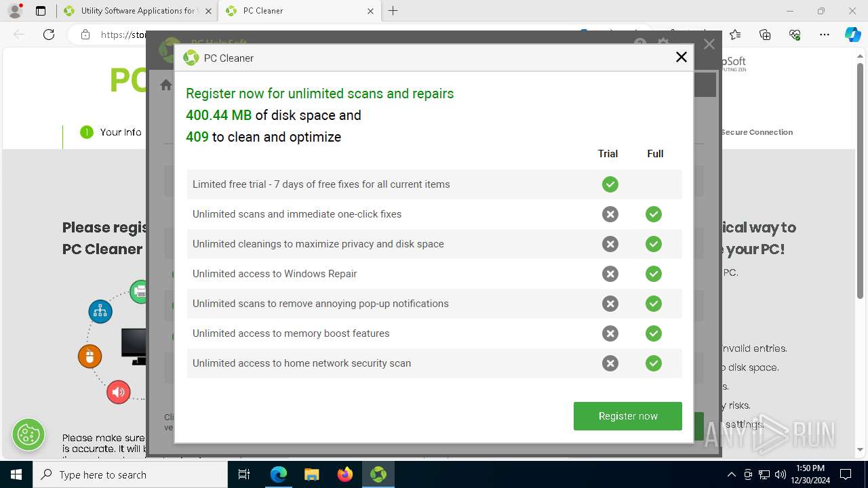Viewport: 868px width, 488px height.
Task: Open File Explorer from the taskbar
Action: pos(311,474)
